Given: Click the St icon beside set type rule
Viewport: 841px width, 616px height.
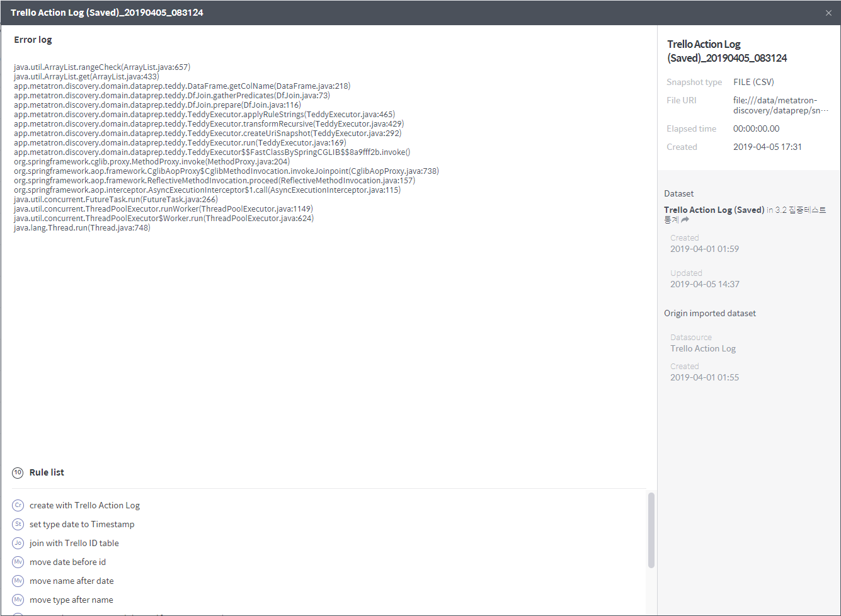Looking at the screenshot, I should pos(18,524).
